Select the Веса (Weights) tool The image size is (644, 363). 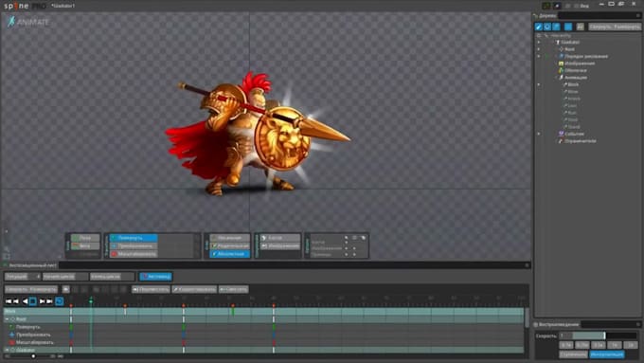click(x=85, y=245)
